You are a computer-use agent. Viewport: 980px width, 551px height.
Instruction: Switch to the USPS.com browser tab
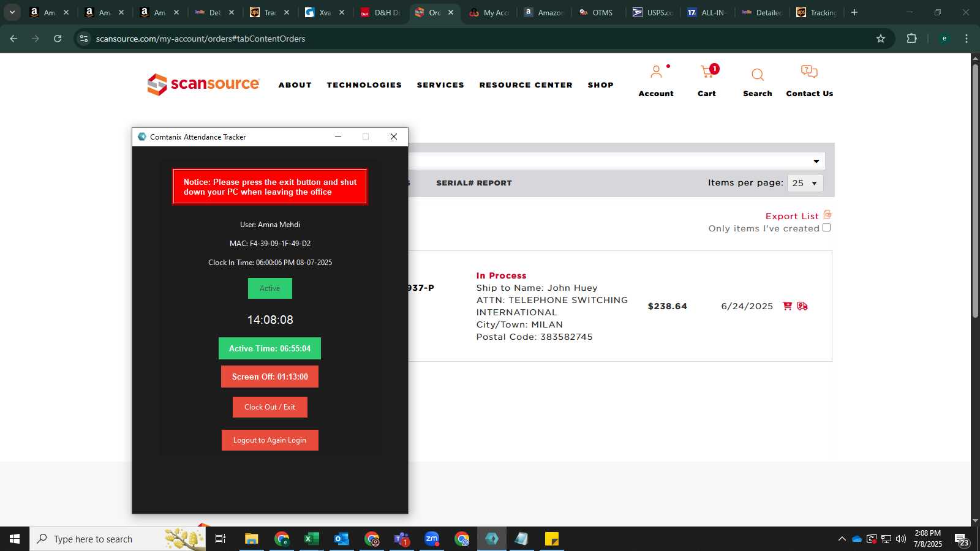click(x=653, y=12)
